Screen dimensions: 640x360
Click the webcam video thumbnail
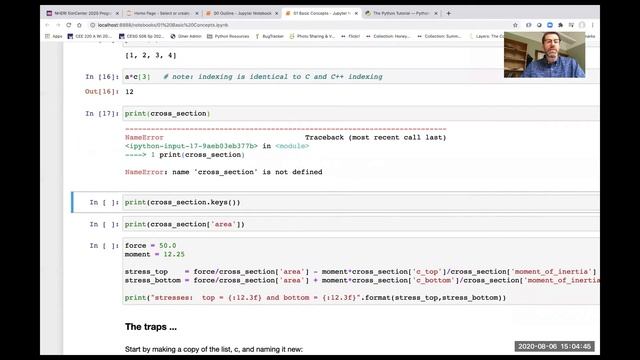click(544, 55)
